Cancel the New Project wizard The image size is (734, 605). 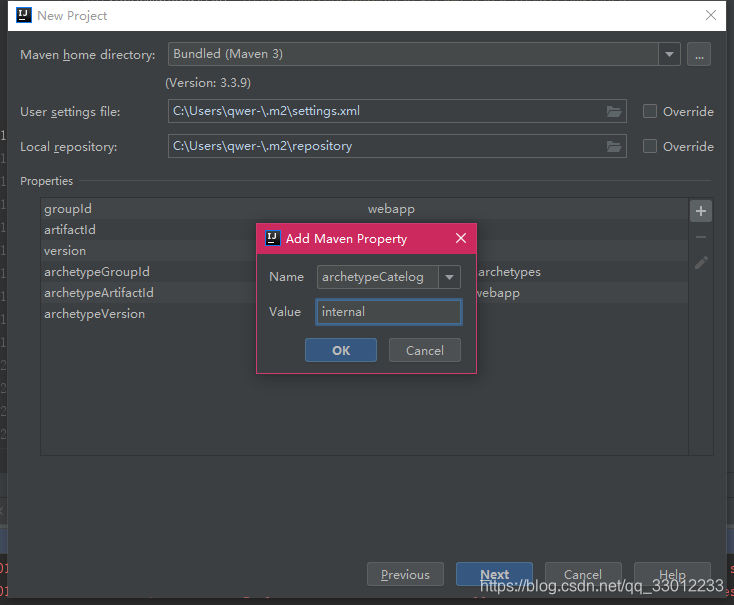tap(583, 575)
